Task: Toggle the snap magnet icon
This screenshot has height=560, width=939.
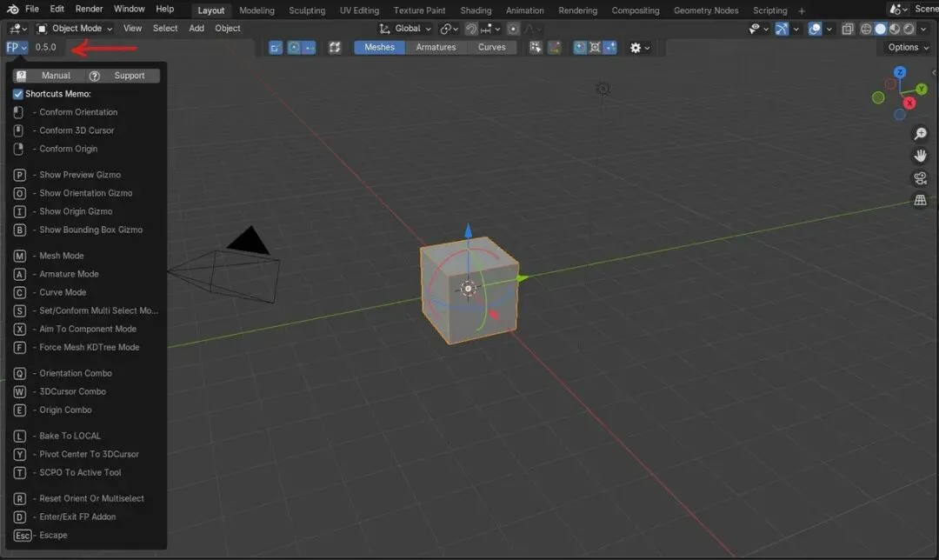Action: 472,28
